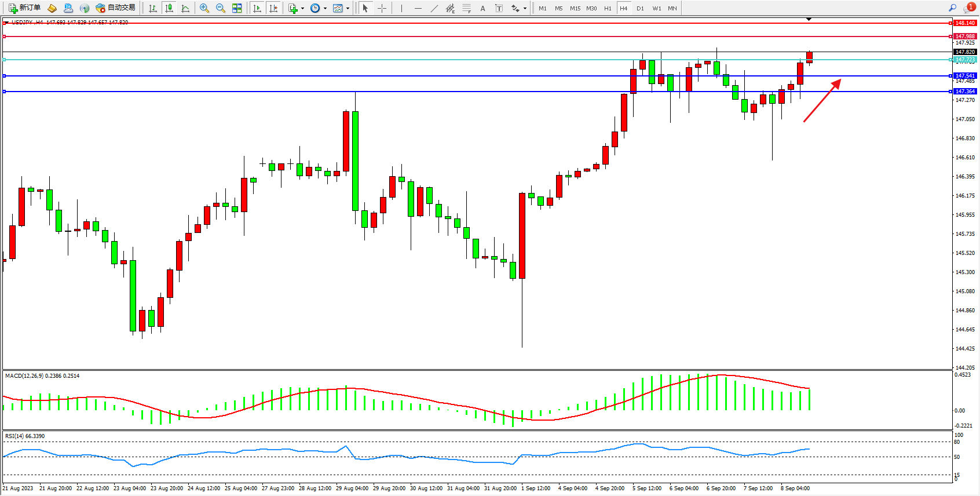Switch chart to line chart mode
This screenshot has height=496, width=980.
(185, 8)
